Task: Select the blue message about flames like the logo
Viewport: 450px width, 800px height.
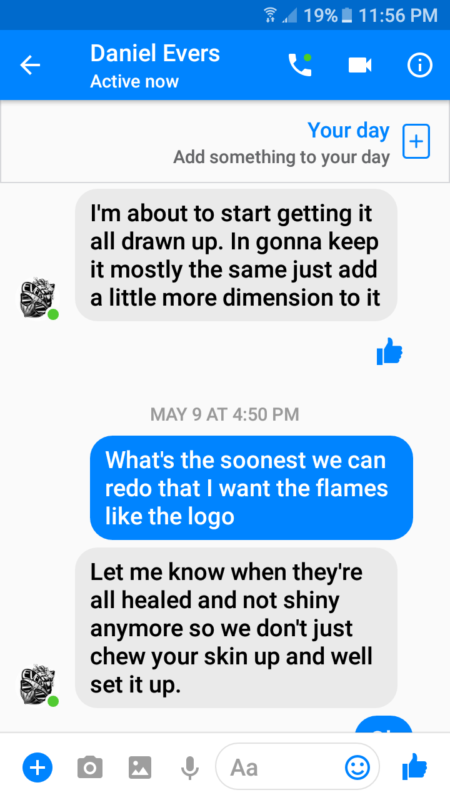Action: pyautogui.click(x=252, y=488)
